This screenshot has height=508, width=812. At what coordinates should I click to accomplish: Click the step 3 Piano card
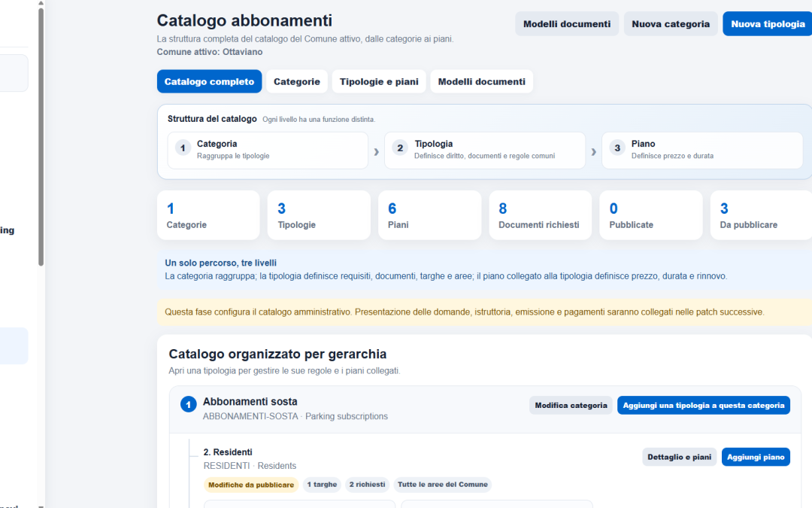(x=702, y=150)
